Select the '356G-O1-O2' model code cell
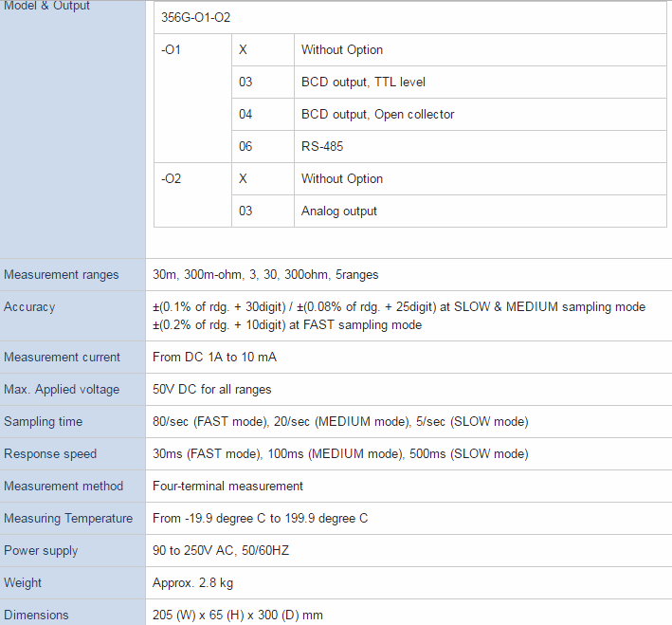The image size is (672, 625). pos(196,18)
